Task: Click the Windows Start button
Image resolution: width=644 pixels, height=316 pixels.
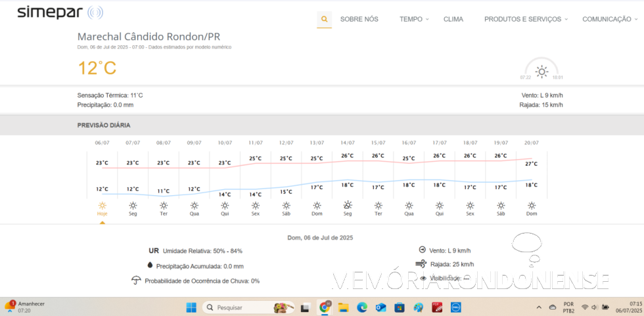Action: coord(191,307)
